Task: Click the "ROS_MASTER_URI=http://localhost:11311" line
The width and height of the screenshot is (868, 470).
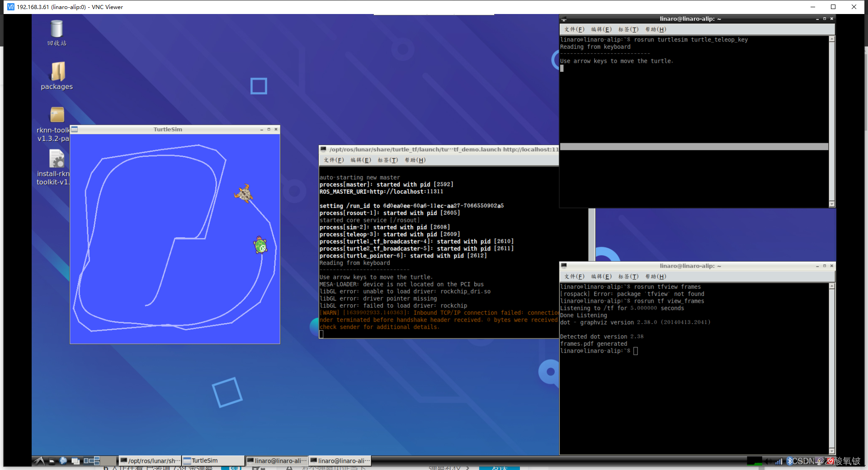Action: [x=381, y=192]
